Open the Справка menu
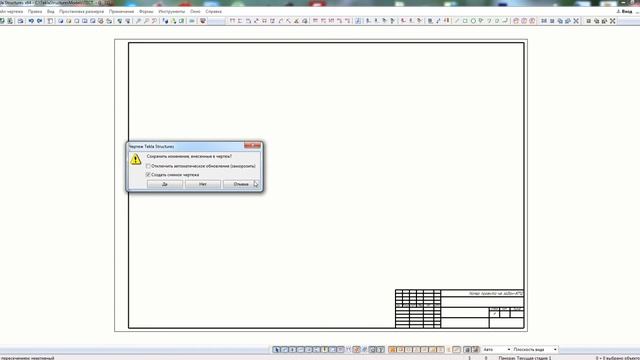This screenshot has width=640, height=360. click(x=213, y=12)
